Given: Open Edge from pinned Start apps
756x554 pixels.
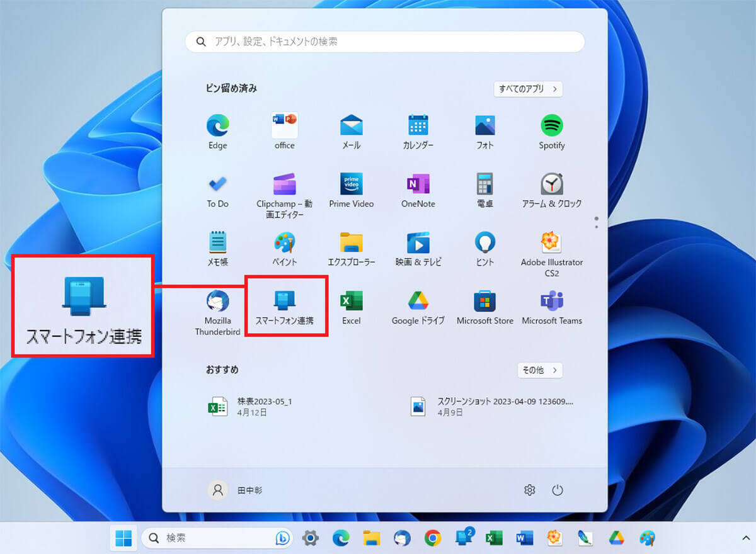Looking at the screenshot, I should click(x=217, y=131).
